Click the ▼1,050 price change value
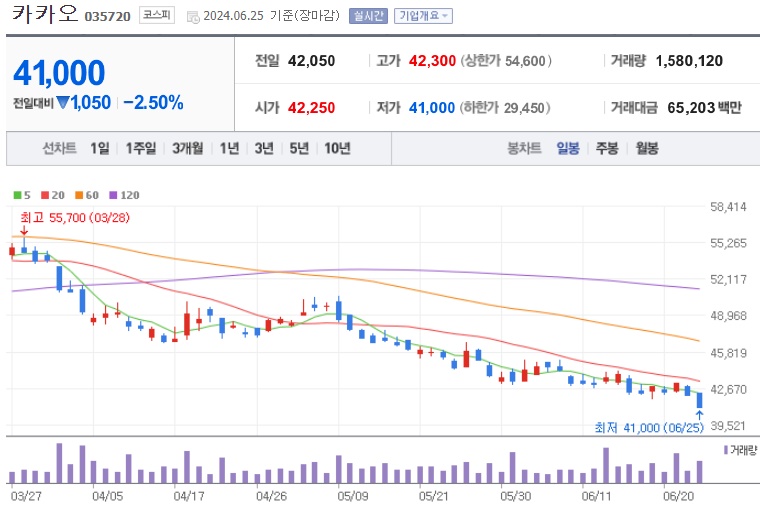 pyautogui.click(x=83, y=103)
